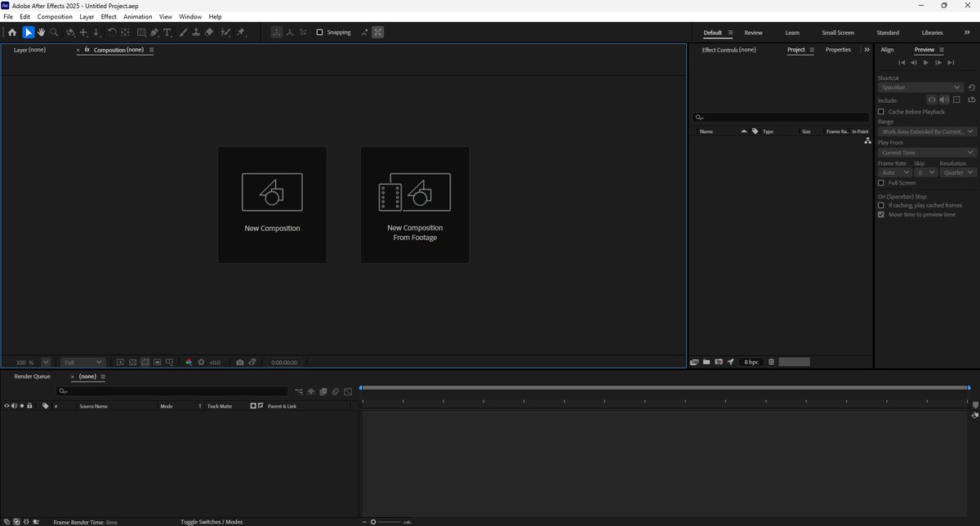Open the Effect menu
This screenshot has width=980, height=526.
tap(109, 16)
